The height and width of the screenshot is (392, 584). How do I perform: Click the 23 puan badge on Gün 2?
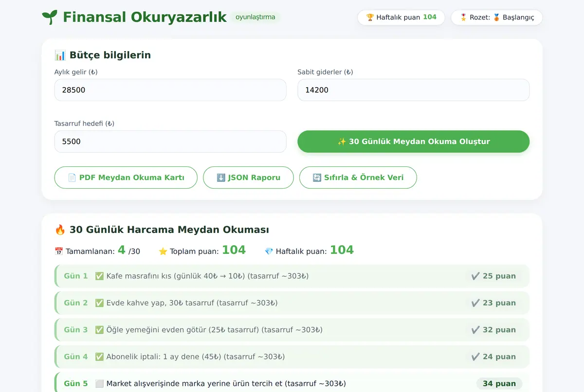pos(493,303)
